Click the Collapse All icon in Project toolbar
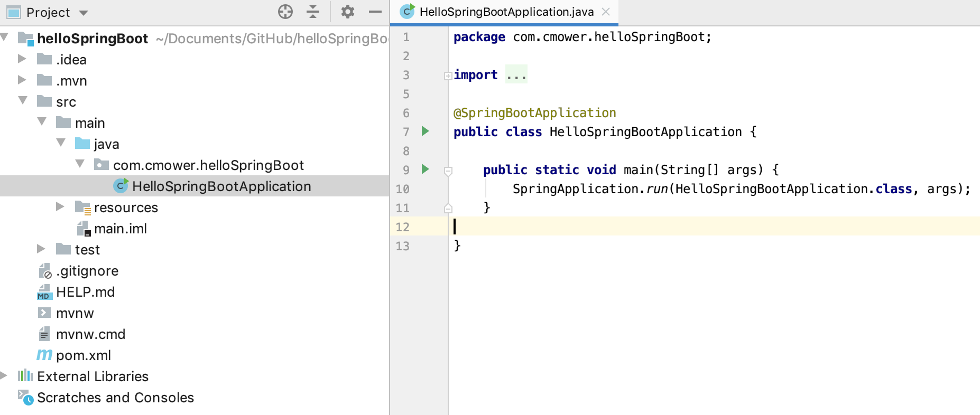980x415 pixels. tap(313, 12)
